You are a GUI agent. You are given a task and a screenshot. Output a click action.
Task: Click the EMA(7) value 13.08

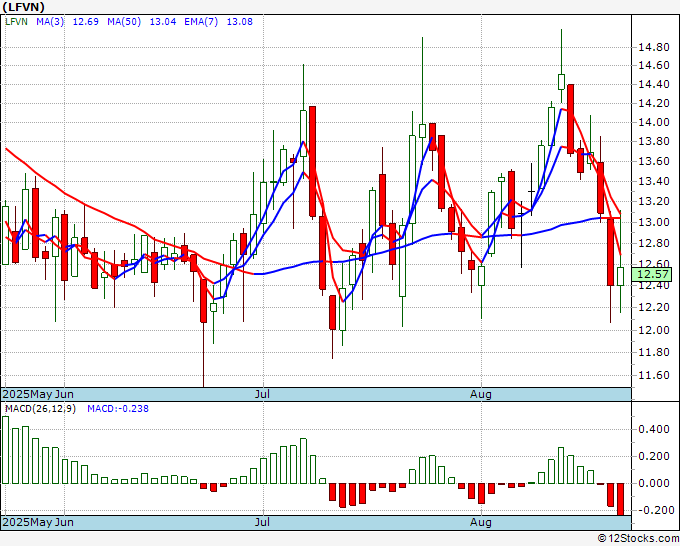239,22
